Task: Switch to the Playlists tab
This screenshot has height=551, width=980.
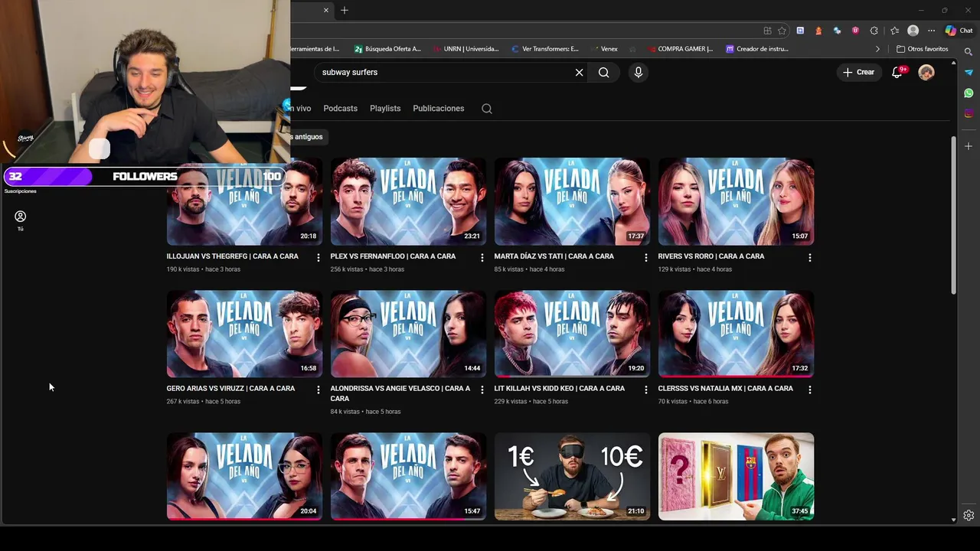Action: coord(385,109)
